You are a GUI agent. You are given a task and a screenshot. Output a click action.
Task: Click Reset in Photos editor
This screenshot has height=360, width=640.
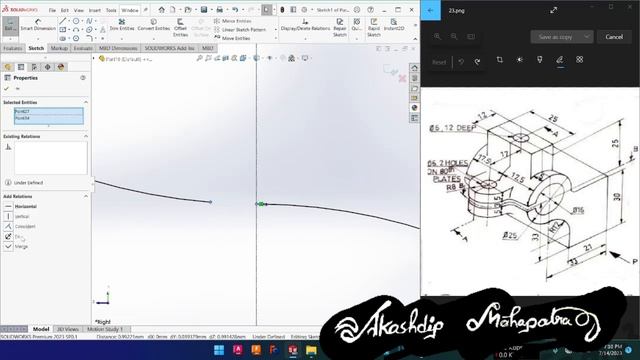(x=439, y=62)
